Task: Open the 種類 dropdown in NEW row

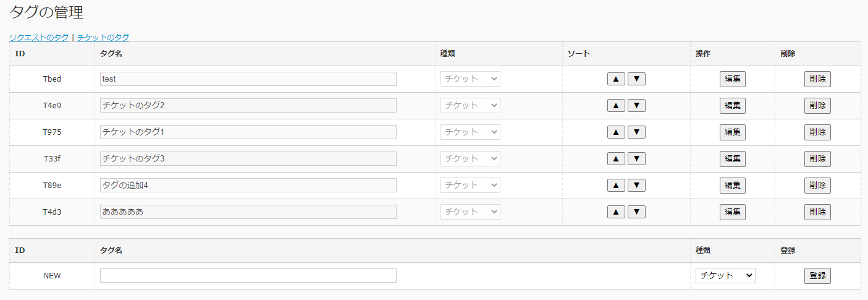Action: [725, 276]
